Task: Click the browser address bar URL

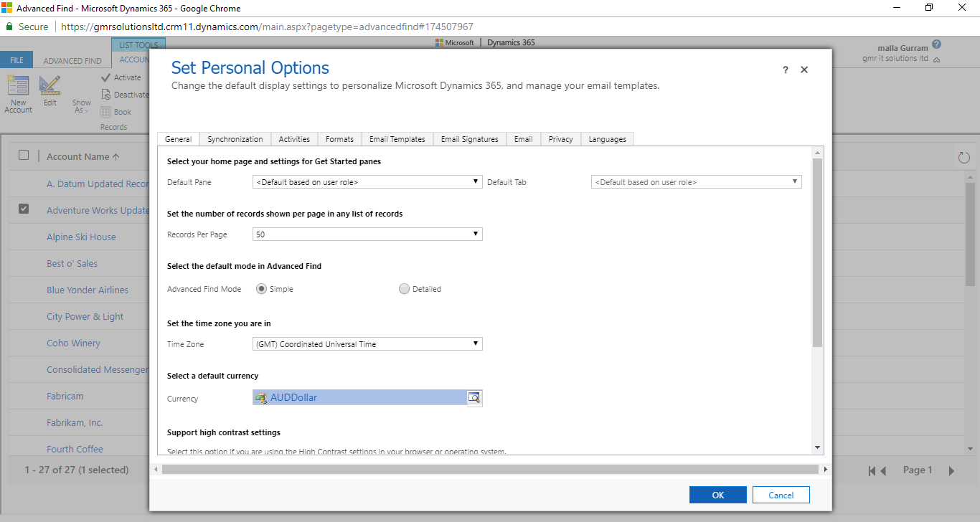Action: [267, 27]
